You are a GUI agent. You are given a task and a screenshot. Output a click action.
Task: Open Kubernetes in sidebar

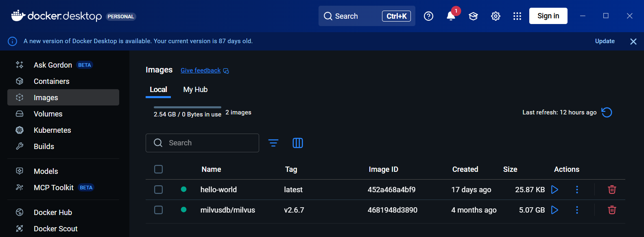(x=63, y=130)
